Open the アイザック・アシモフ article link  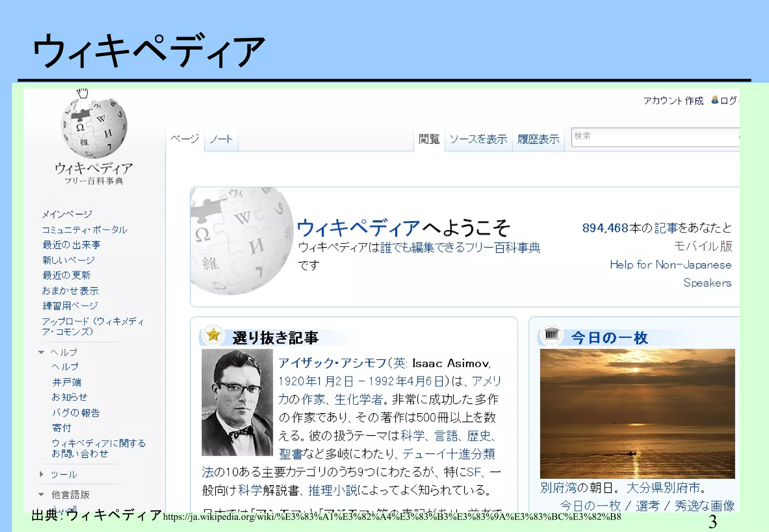click(x=332, y=363)
